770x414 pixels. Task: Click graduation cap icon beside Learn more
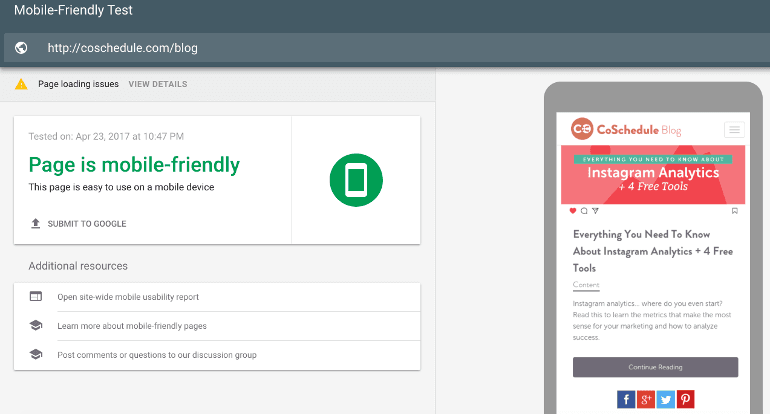tap(36, 326)
